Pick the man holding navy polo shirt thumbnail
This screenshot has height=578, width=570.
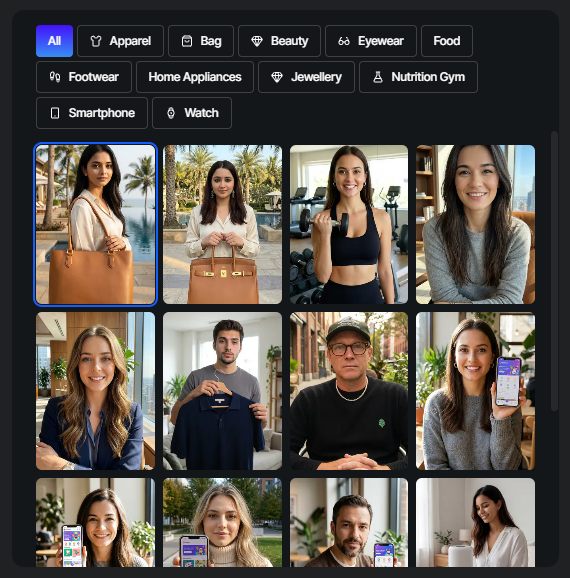[x=222, y=391]
